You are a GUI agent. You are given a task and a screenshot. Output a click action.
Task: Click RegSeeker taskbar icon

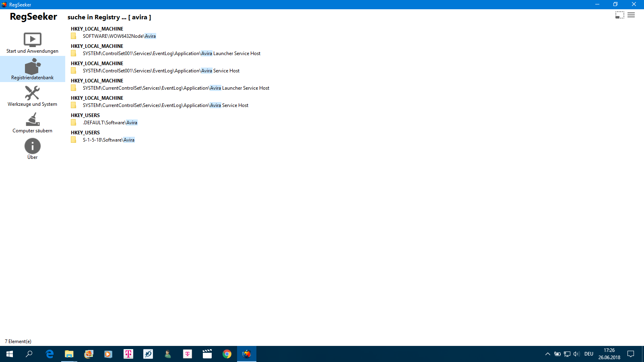(x=247, y=354)
